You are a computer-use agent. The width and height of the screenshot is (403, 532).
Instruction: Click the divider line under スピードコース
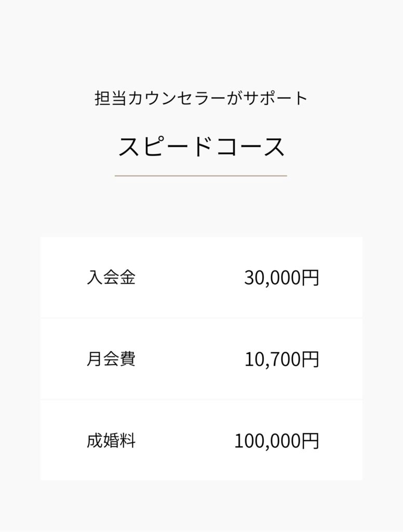201,176
